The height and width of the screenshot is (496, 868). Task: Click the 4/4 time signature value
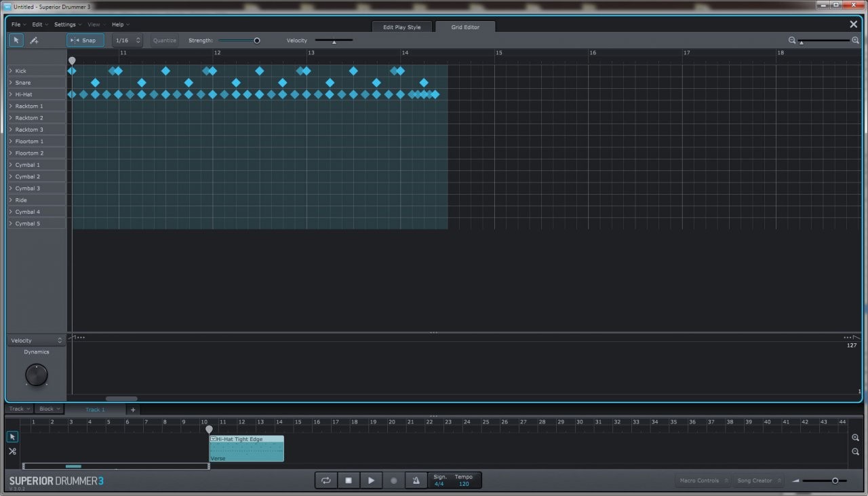point(439,484)
